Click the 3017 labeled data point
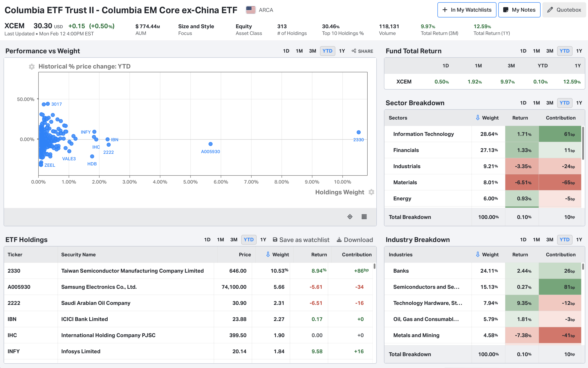Image resolution: width=588 pixels, height=368 pixels. point(48,104)
